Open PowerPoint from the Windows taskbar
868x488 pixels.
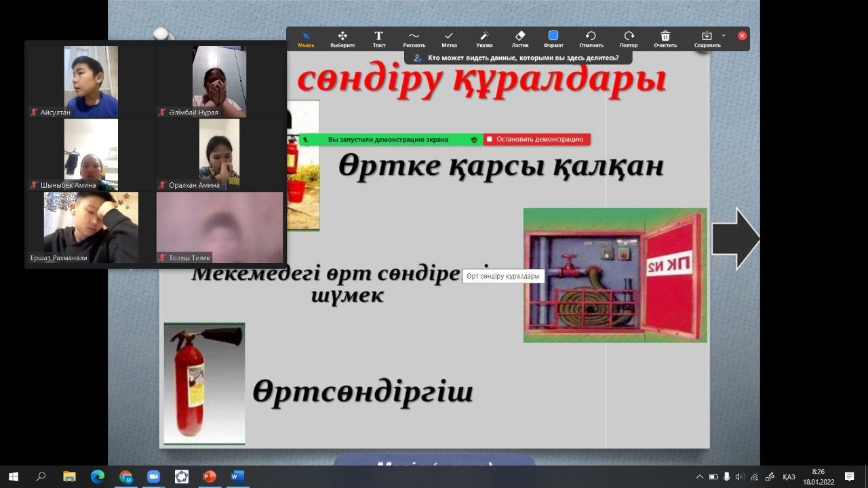pos(209,476)
